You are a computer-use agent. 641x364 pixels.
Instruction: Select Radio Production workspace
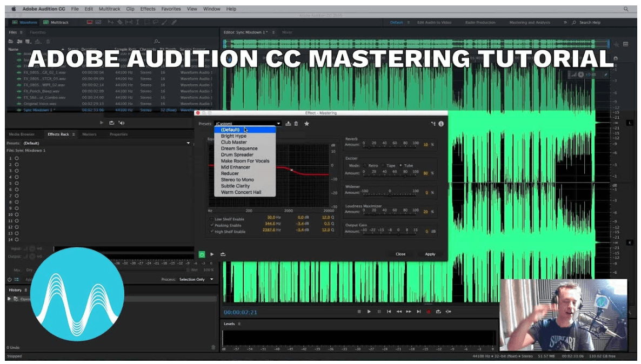pyautogui.click(x=480, y=23)
